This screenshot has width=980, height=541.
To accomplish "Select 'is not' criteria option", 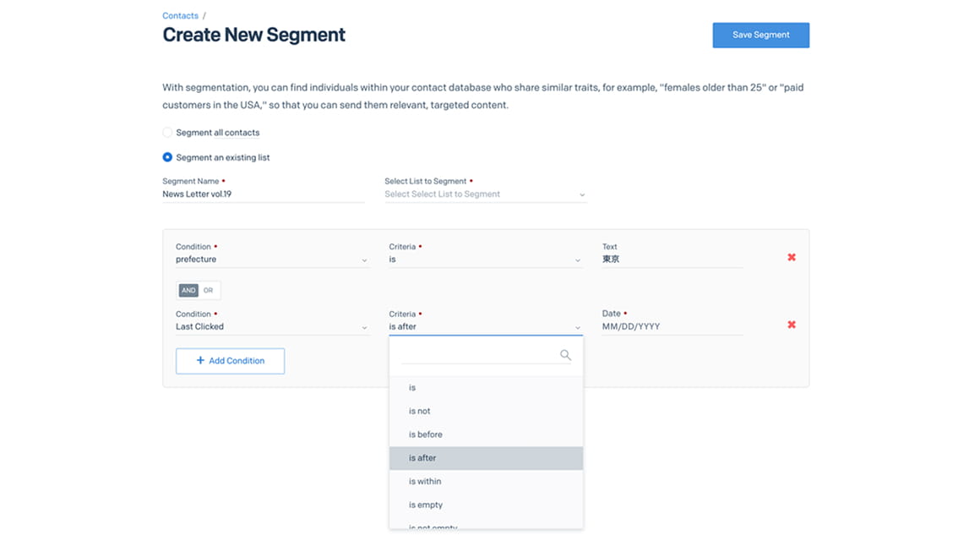I will pyautogui.click(x=420, y=411).
